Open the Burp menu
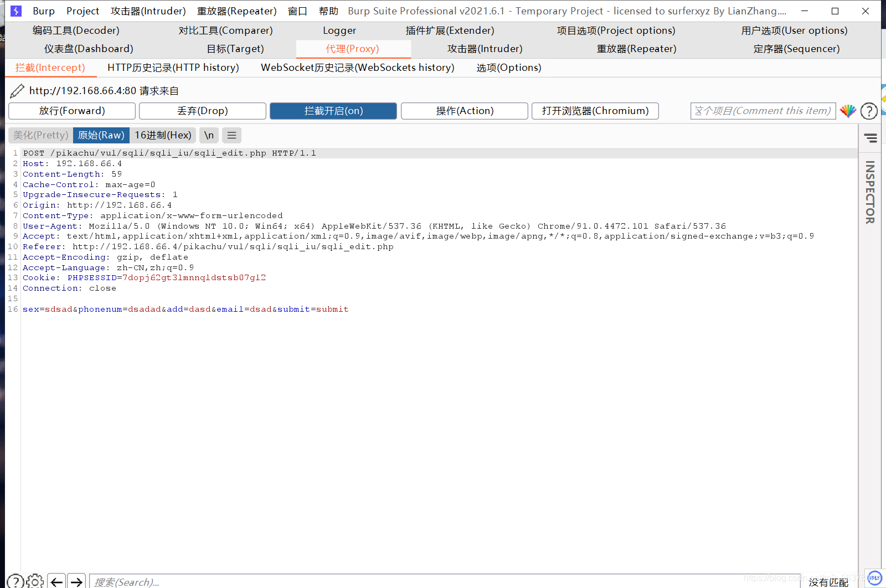Image resolution: width=886 pixels, height=588 pixels. pyautogui.click(x=44, y=11)
